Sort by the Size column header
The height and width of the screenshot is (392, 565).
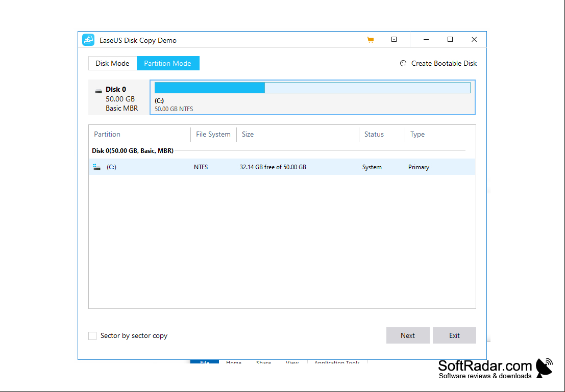point(248,134)
